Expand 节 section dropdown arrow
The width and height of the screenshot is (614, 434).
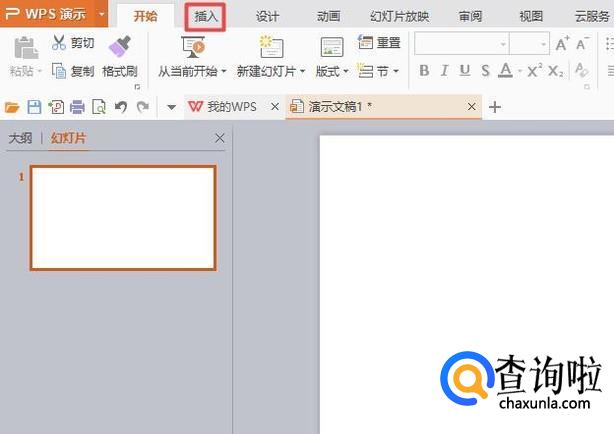tap(396, 72)
